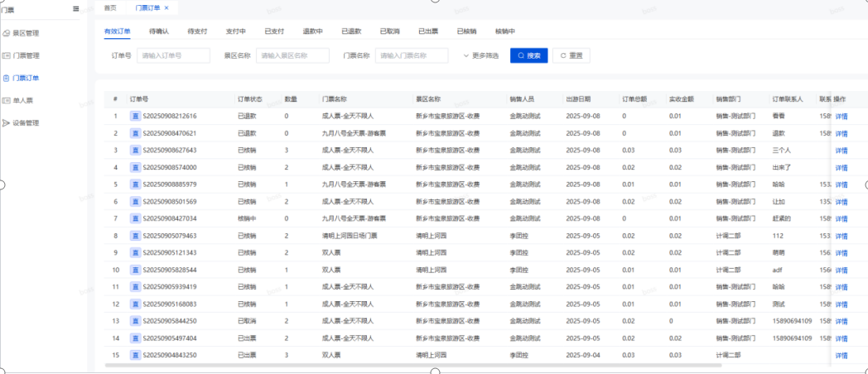Click the 直 badge on order S20250908212616

(x=136, y=116)
